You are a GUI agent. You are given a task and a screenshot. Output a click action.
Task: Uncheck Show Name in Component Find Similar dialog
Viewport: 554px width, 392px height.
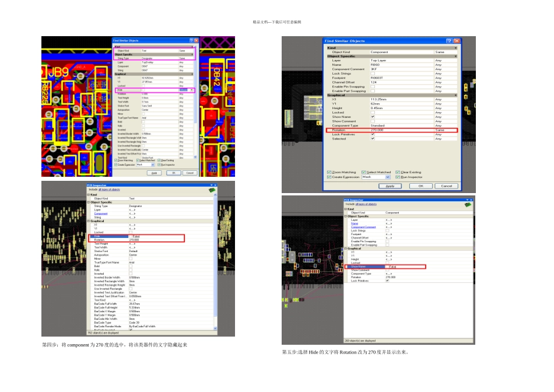[x=373, y=117]
